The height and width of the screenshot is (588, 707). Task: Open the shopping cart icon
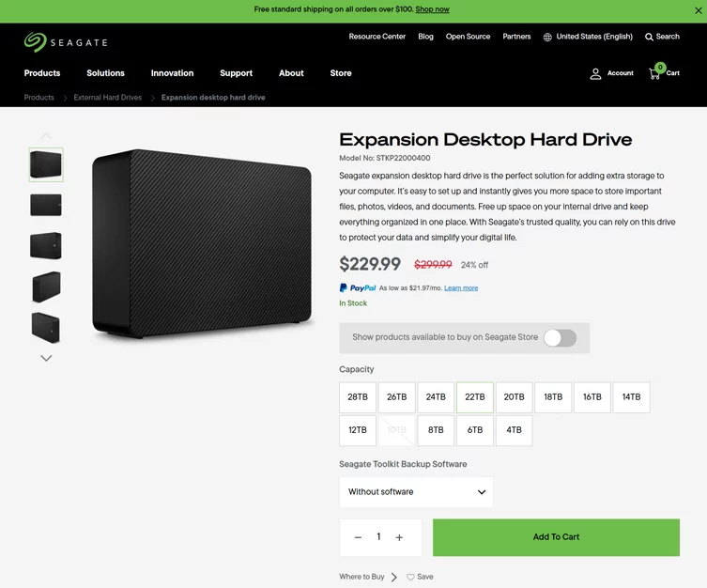pos(654,73)
